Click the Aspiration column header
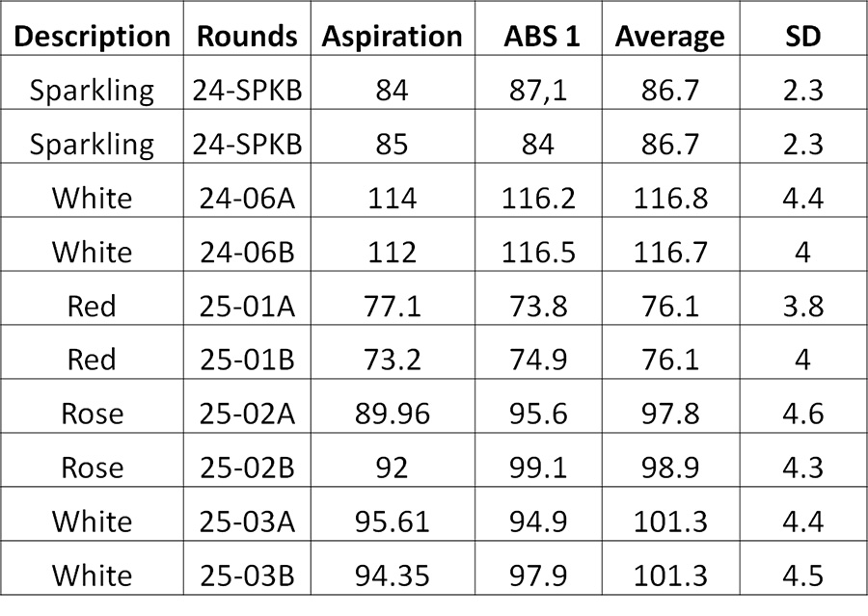868x616 pixels. tap(392, 37)
